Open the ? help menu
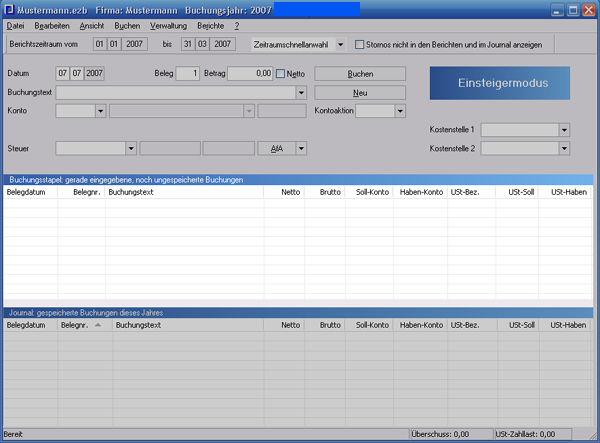 coord(237,26)
